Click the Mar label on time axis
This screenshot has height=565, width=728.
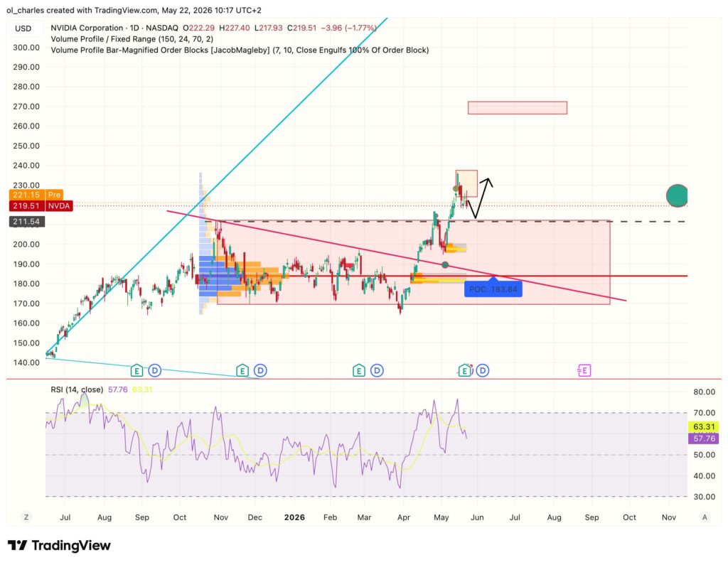click(x=365, y=517)
